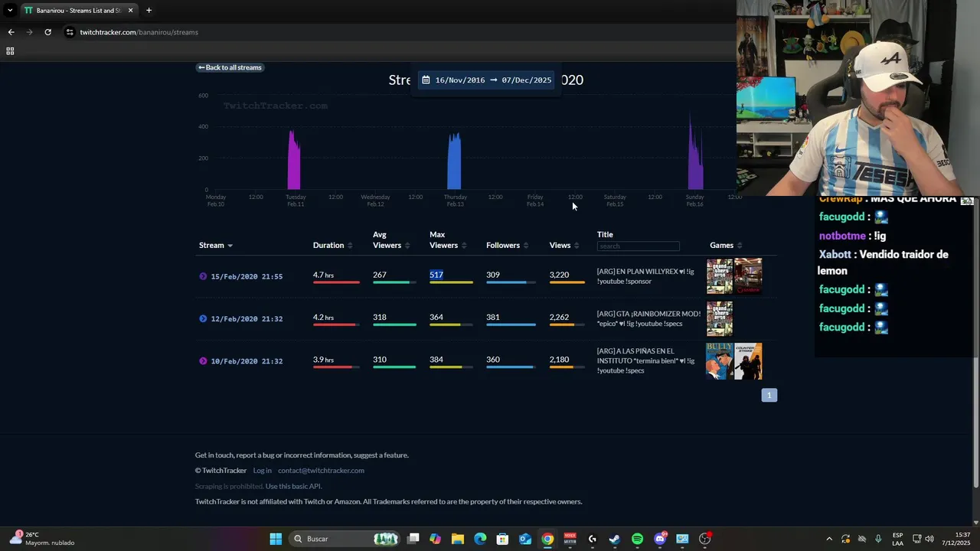Open the date range picker 16/Nov/2016 to 07/Dec/2025
The image size is (980, 551).
point(486,80)
